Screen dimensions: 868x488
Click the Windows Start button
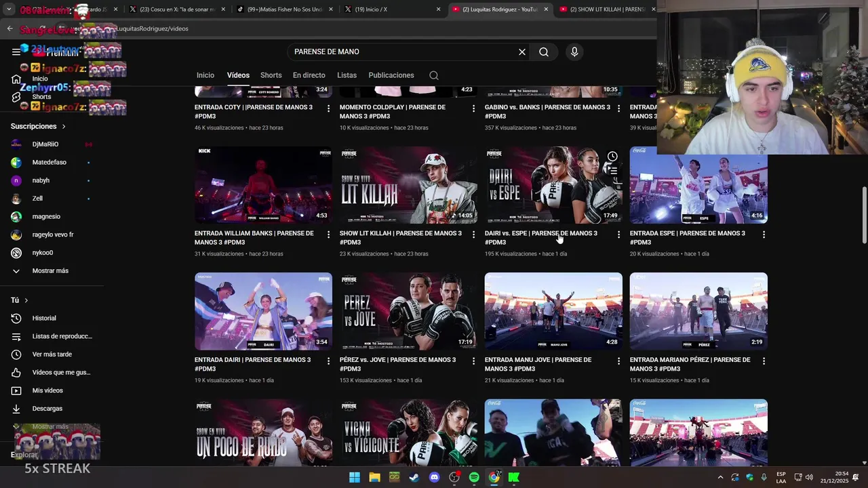(x=355, y=477)
